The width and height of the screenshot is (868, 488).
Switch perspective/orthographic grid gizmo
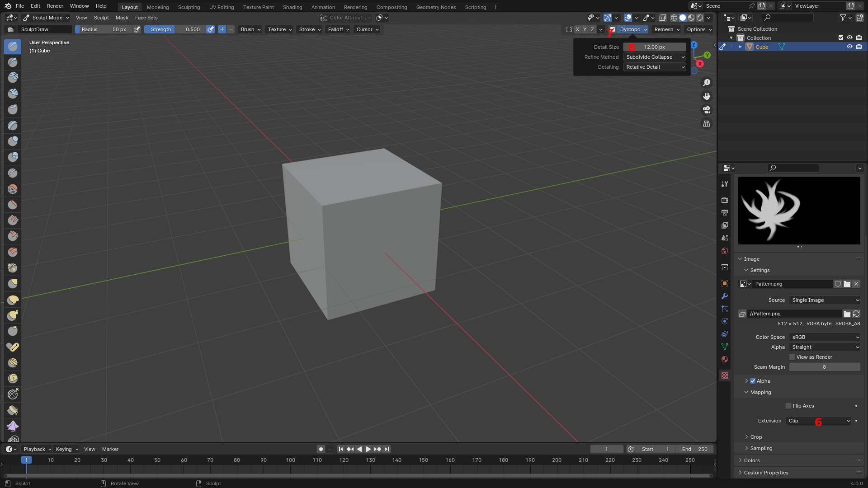pyautogui.click(x=707, y=123)
